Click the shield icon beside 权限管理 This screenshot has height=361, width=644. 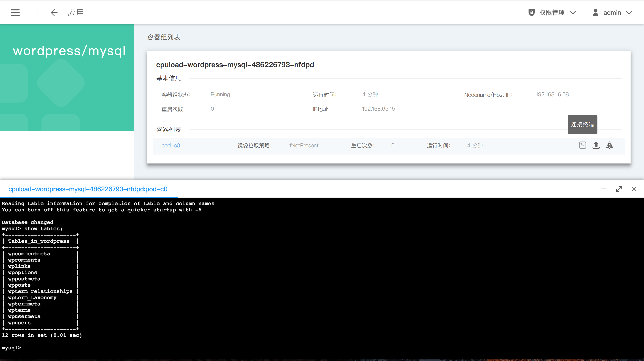[531, 13]
